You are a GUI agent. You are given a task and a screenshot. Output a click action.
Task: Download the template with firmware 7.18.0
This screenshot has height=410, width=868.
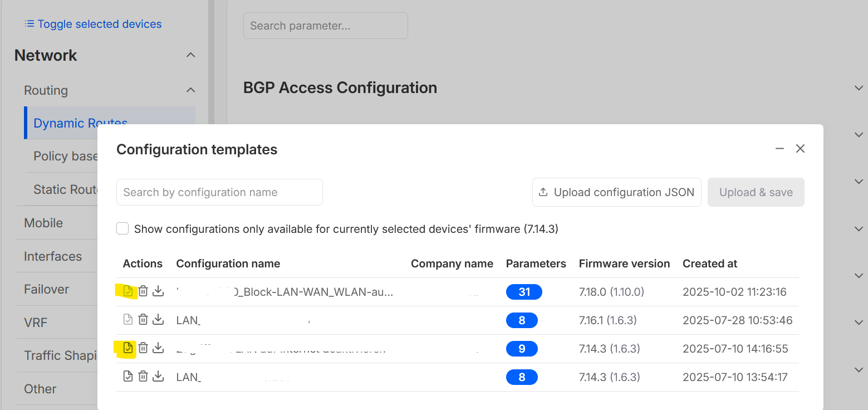[158, 291]
